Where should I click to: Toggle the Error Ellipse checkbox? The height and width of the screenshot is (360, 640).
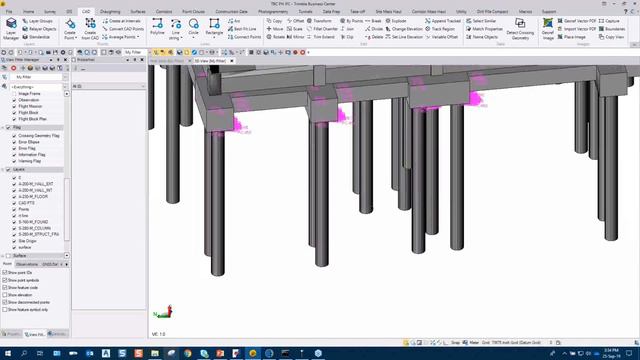click(x=14, y=142)
